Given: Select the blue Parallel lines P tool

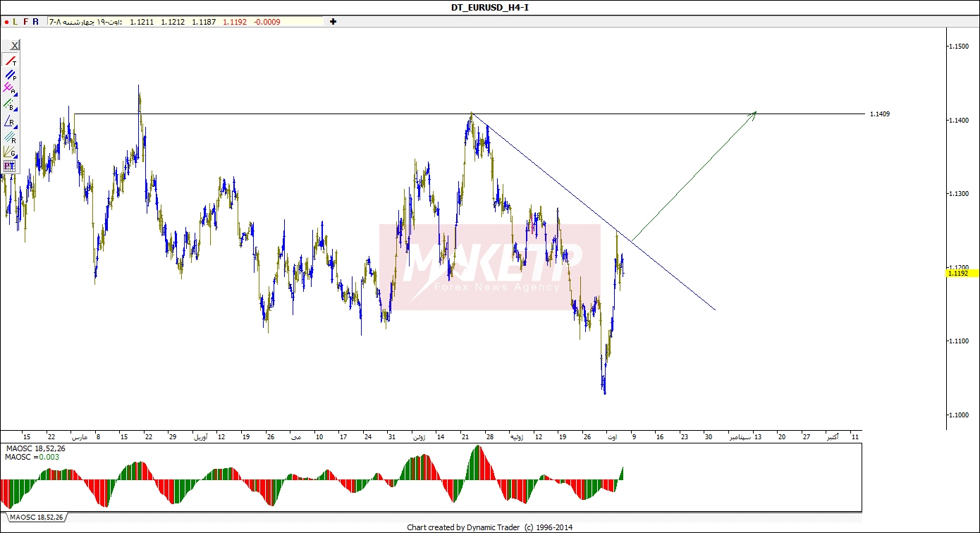Looking at the screenshot, I should (10, 75).
